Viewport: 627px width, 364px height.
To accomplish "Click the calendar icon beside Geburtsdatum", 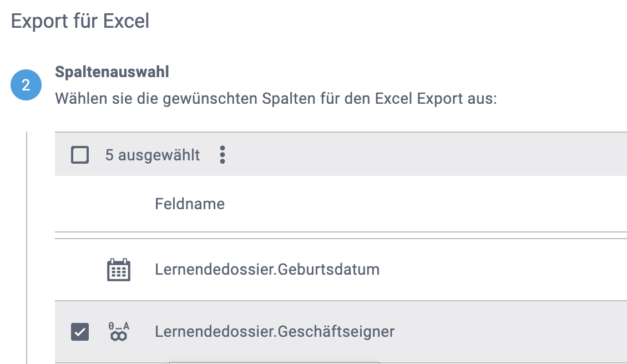I will [x=118, y=270].
